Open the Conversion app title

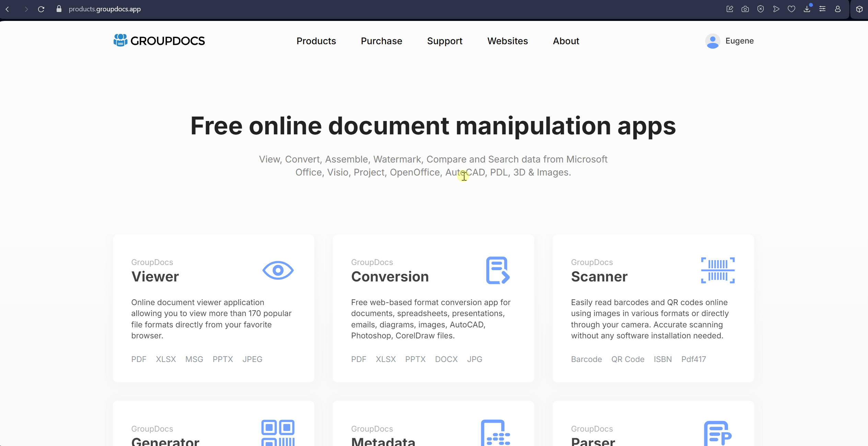click(390, 277)
